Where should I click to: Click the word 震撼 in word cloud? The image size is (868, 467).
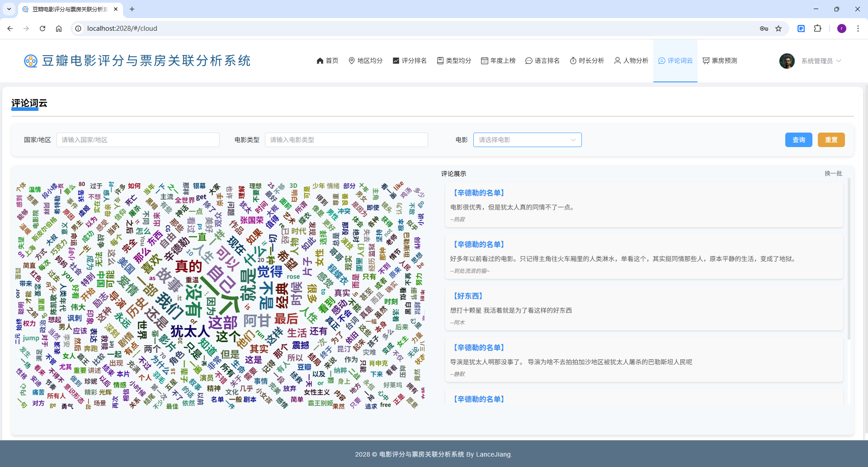click(301, 345)
